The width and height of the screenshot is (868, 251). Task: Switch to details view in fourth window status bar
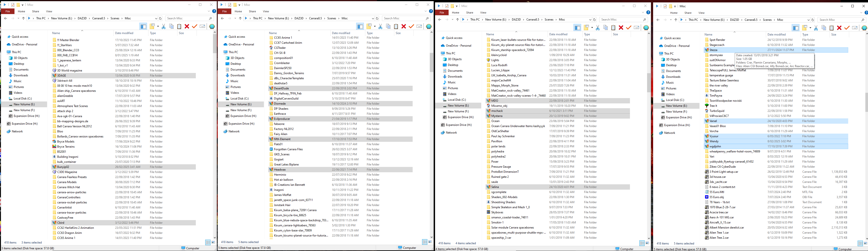tap(860, 243)
